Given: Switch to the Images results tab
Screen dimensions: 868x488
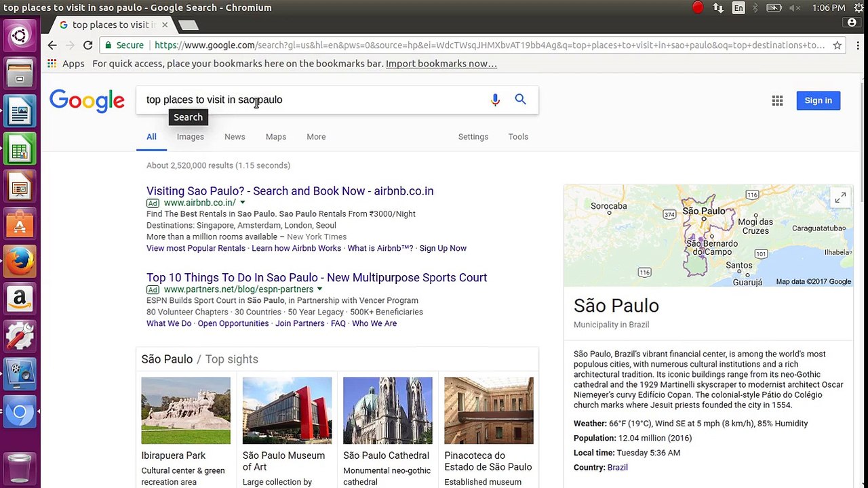Looking at the screenshot, I should (x=191, y=137).
